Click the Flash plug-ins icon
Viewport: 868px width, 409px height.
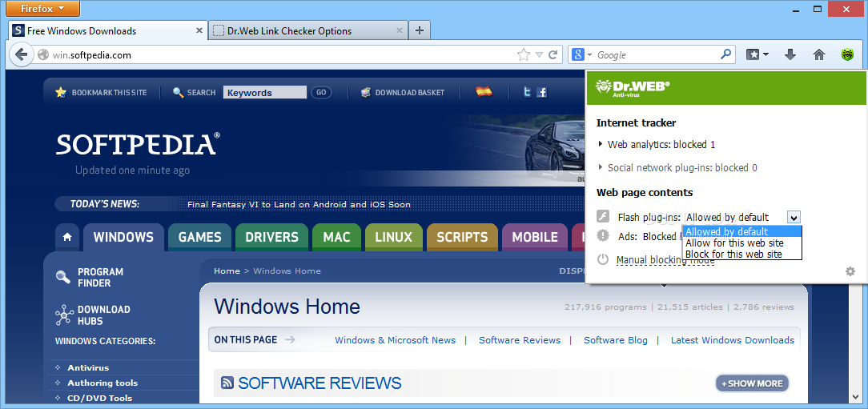coord(603,216)
